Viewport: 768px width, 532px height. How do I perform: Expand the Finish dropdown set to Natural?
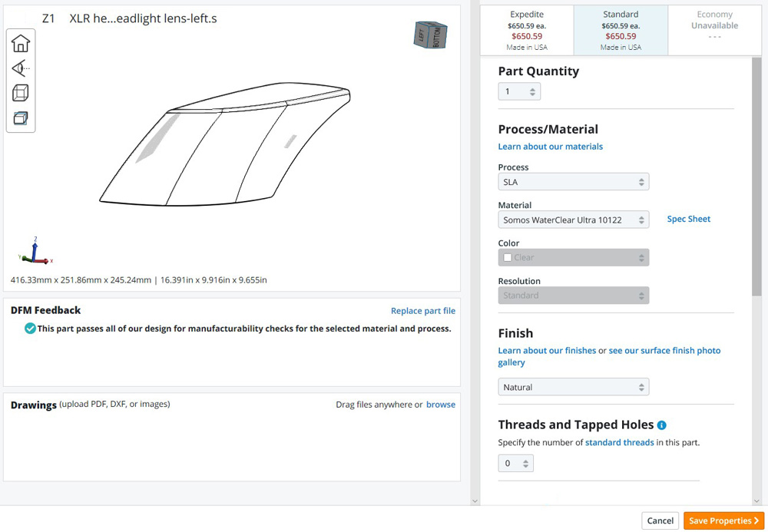(x=573, y=387)
